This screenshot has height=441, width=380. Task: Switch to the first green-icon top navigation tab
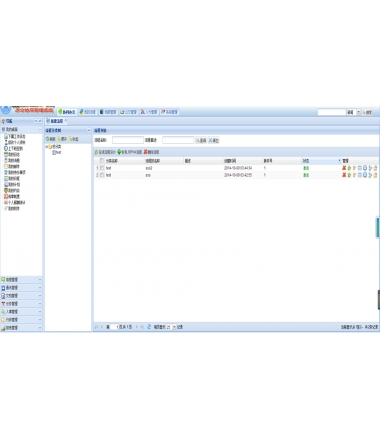coord(67,112)
